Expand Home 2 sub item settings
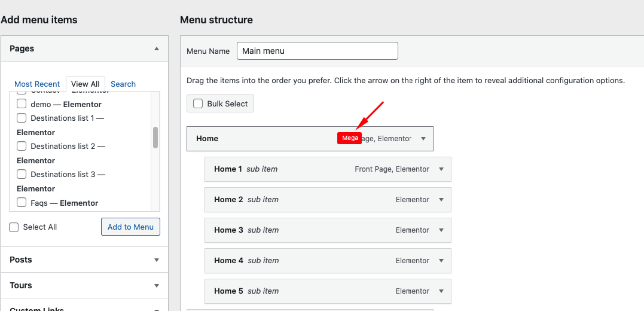This screenshot has height=311, width=644. (441, 200)
